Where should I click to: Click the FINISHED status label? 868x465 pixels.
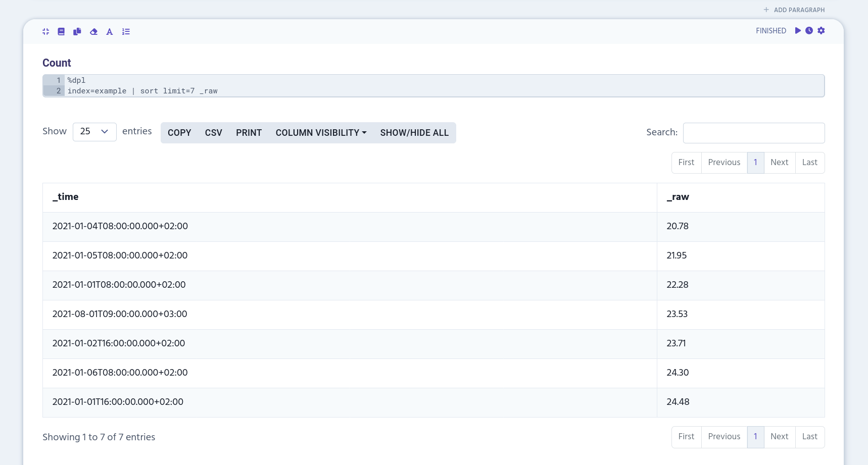click(x=771, y=31)
